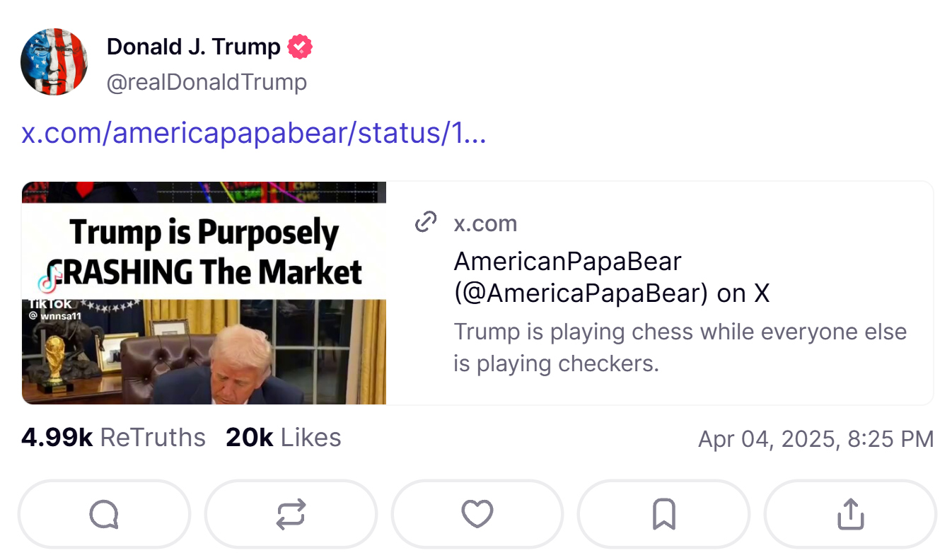Screen dimensions: 952x560
Task: Click the x.com domain label in the card
Action: click(x=485, y=223)
